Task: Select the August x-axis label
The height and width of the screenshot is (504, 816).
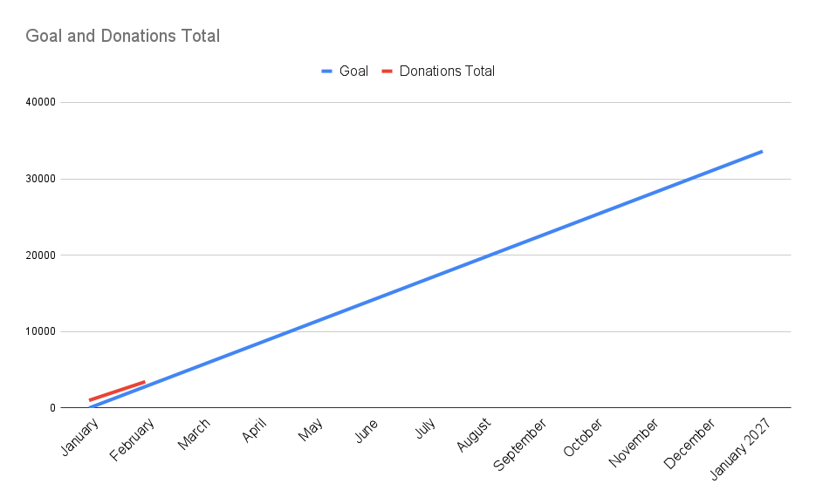Action: (x=473, y=435)
